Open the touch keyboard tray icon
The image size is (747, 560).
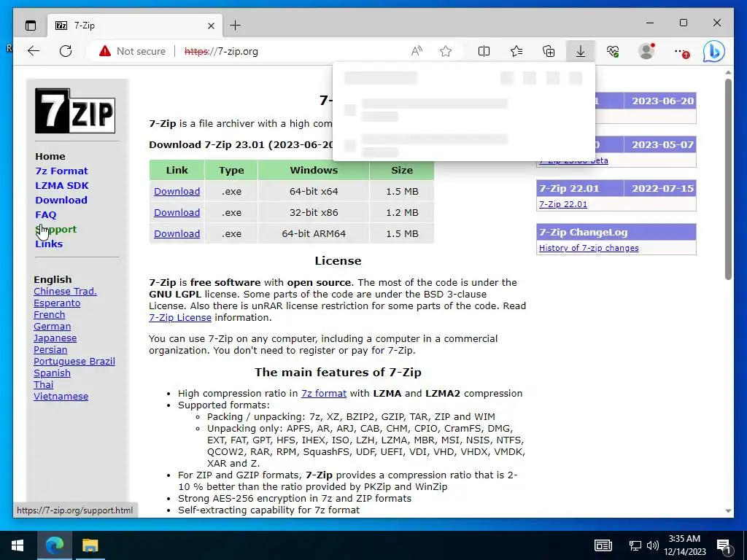pos(603,545)
